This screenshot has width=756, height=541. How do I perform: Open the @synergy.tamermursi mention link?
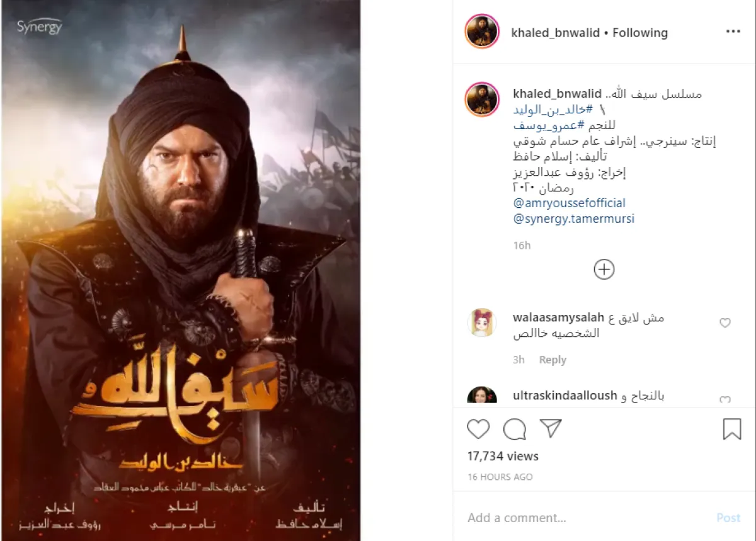pos(574,219)
